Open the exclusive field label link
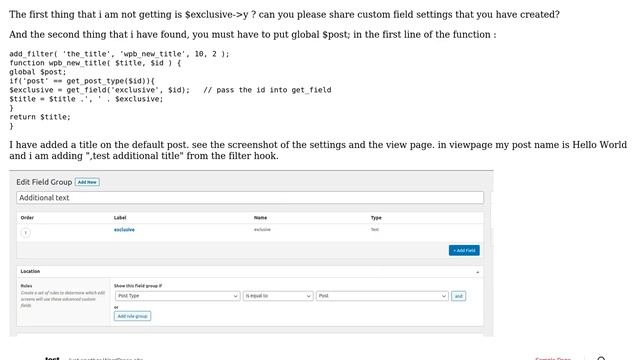Image resolution: width=640 pixels, height=360 pixels. pos(124,230)
